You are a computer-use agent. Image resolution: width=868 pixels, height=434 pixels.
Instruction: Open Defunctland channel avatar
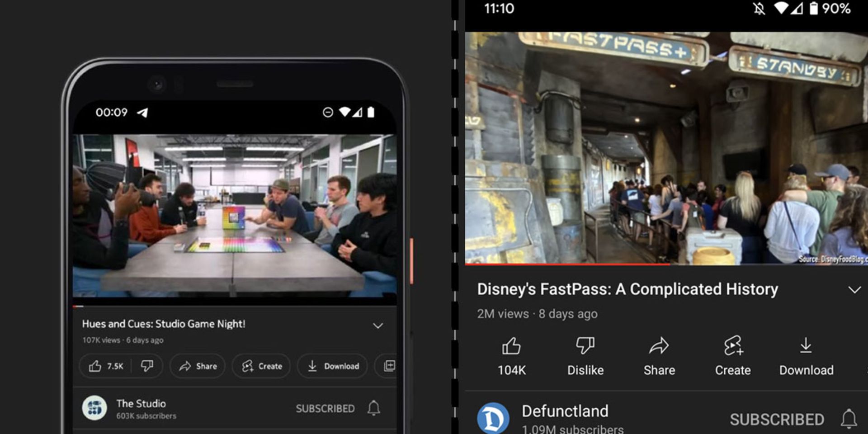coord(493,418)
